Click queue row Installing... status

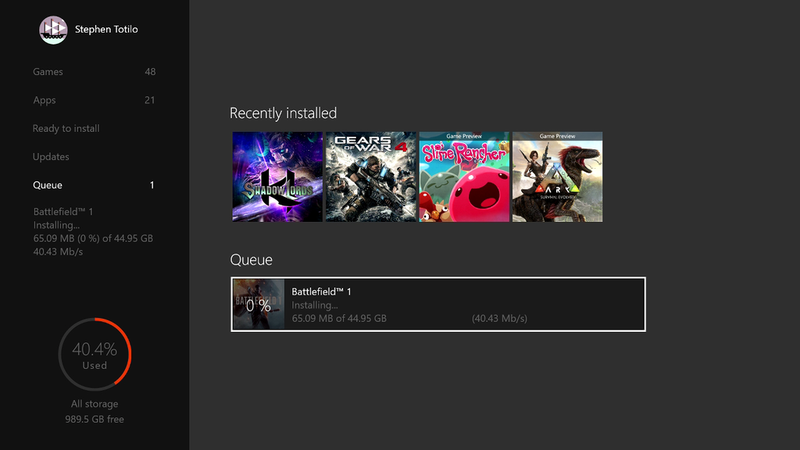tap(315, 305)
